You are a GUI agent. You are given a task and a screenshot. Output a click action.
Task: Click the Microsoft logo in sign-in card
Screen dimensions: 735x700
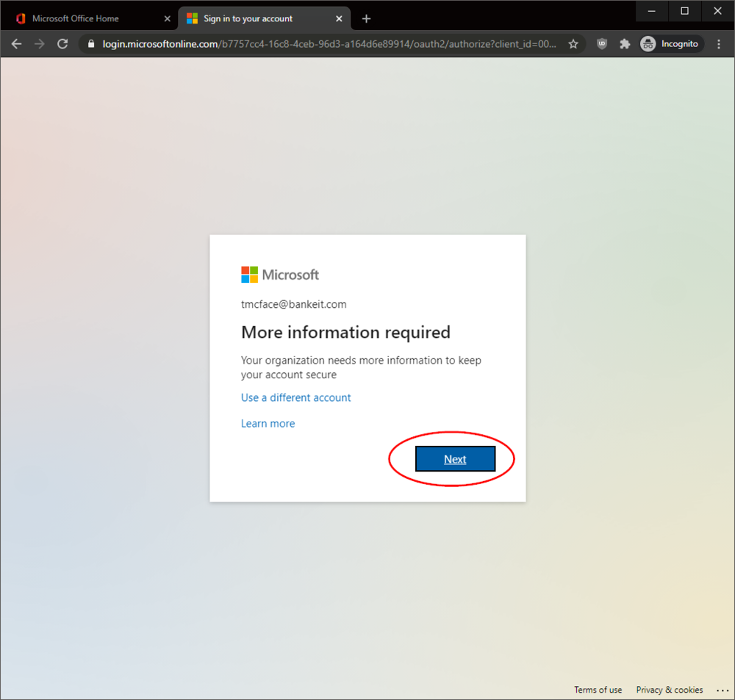pyautogui.click(x=280, y=275)
